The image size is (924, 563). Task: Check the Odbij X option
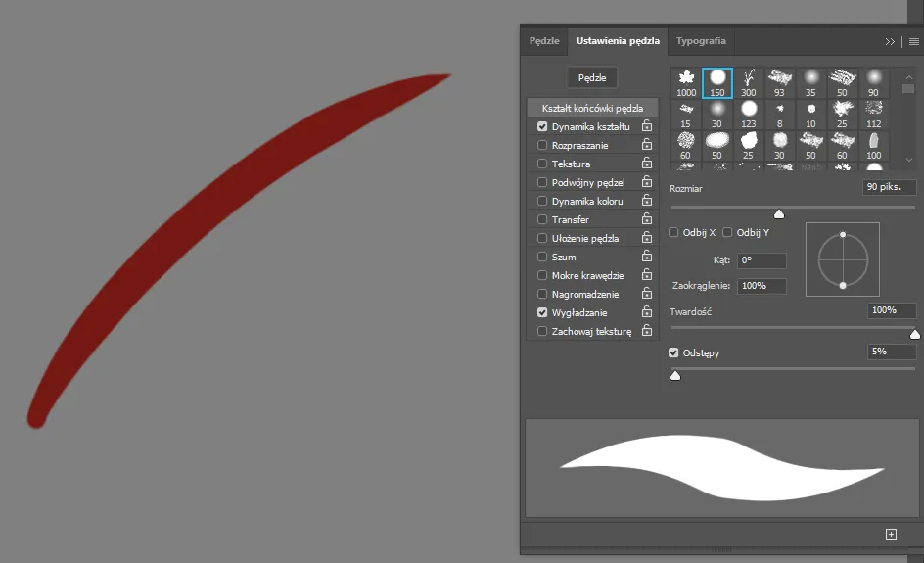(x=673, y=232)
